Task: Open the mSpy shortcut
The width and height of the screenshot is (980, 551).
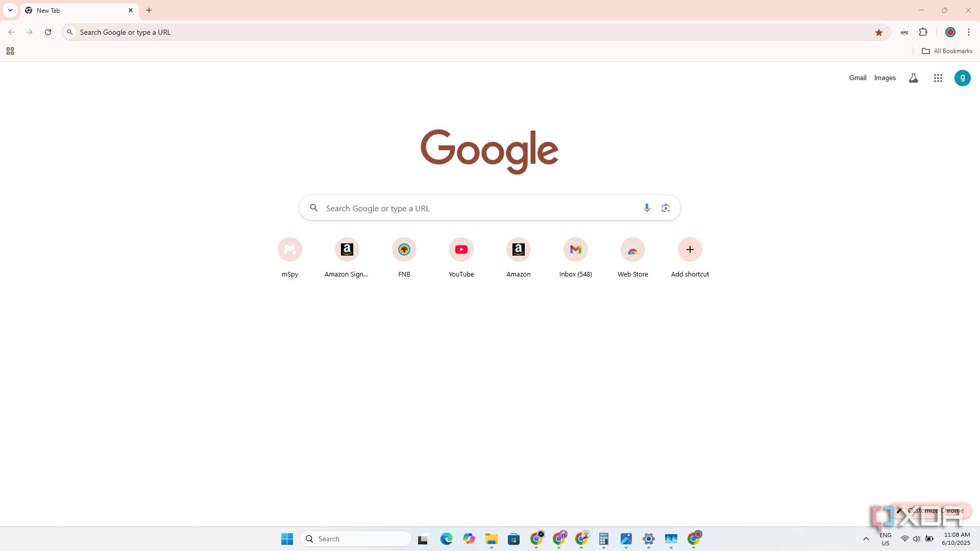Action: pyautogui.click(x=290, y=258)
